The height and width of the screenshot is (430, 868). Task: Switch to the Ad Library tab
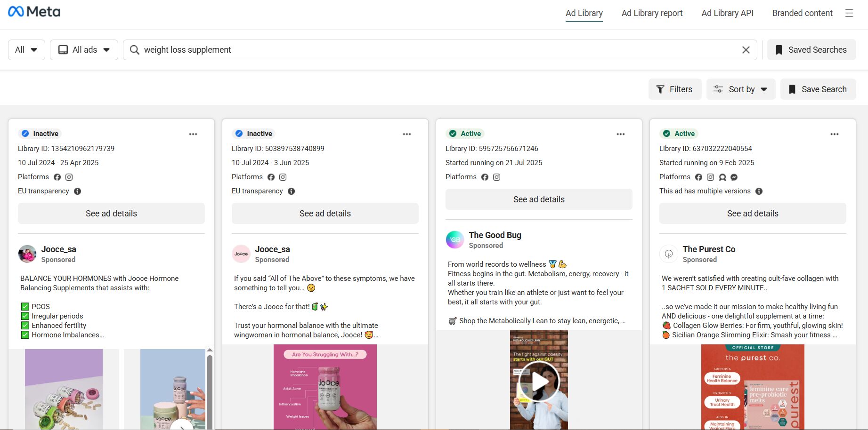584,13
